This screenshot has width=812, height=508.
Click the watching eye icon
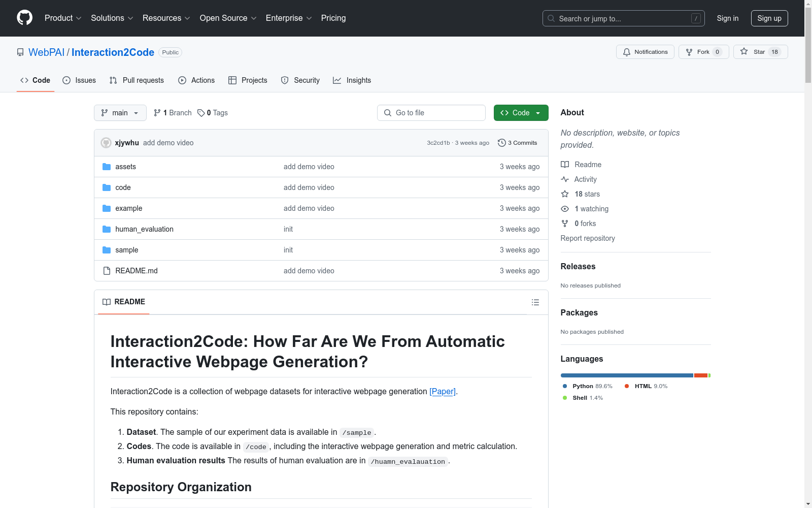coord(565,209)
